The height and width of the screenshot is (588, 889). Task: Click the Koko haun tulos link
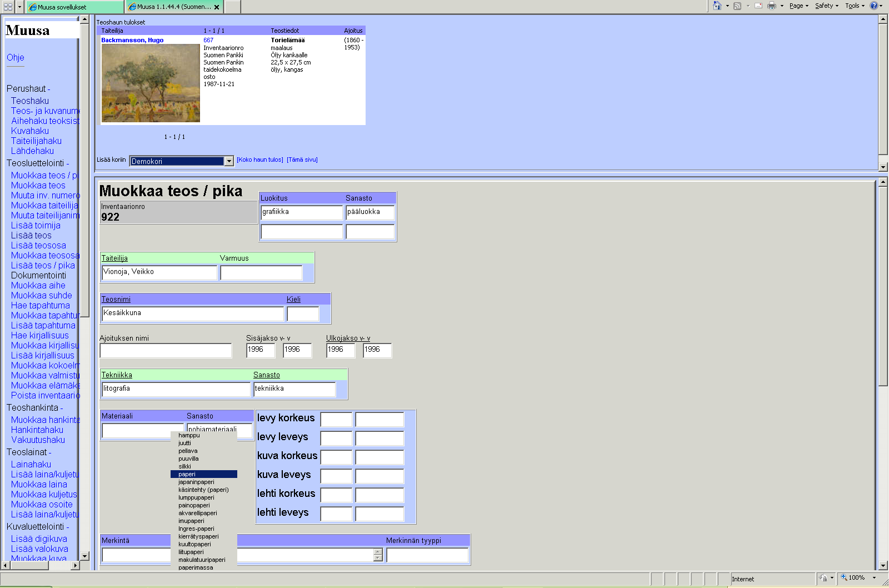tap(260, 160)
